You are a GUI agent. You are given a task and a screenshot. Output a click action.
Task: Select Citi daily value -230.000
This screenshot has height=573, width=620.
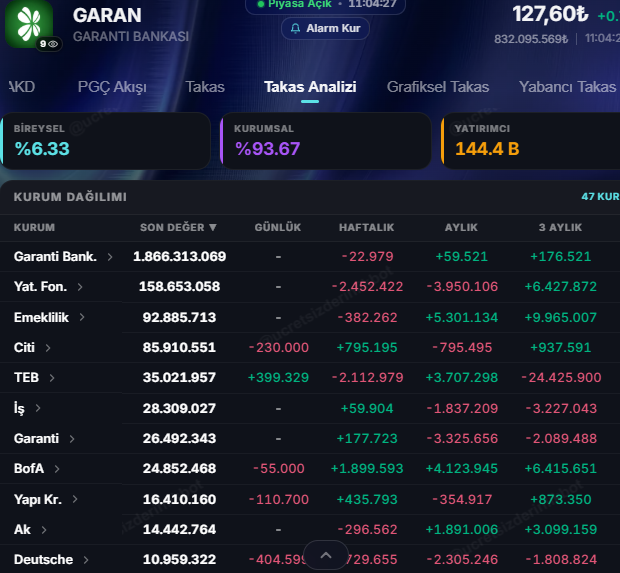[x=278, y=348]
